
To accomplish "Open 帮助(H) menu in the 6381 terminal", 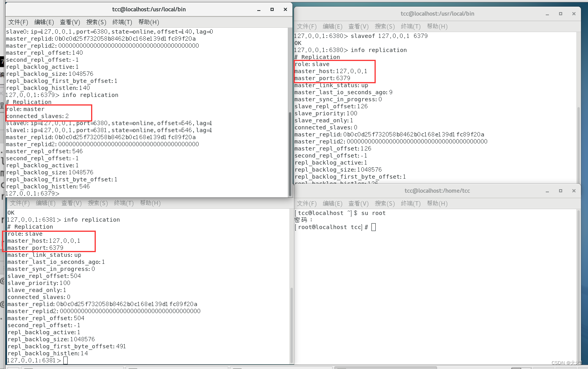I will coord(150,203).
